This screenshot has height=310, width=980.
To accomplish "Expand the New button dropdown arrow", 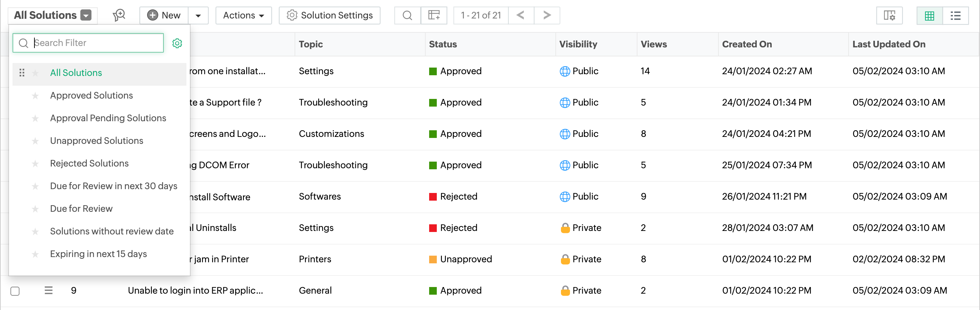I will [198, 16].
